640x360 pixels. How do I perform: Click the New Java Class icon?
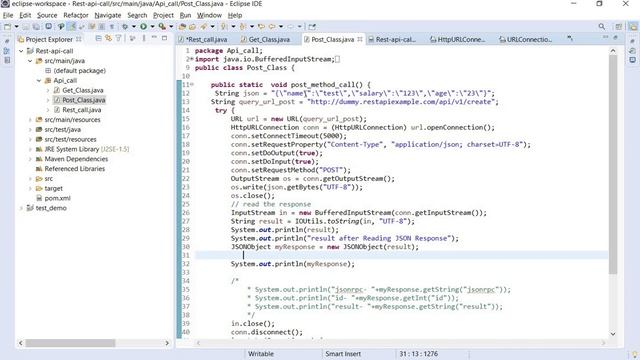tap(192, 27)
